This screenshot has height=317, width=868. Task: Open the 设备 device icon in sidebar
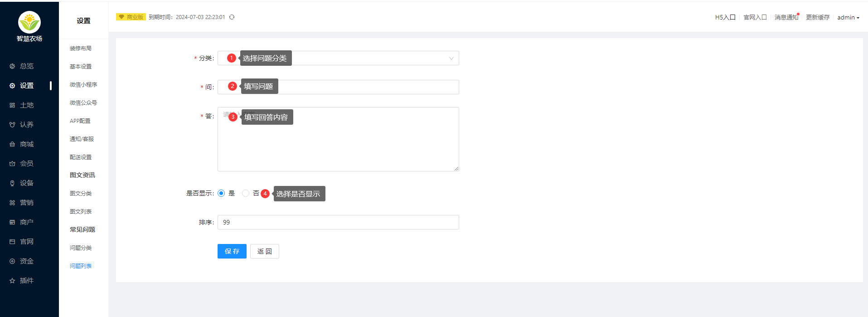coord(12,183)
